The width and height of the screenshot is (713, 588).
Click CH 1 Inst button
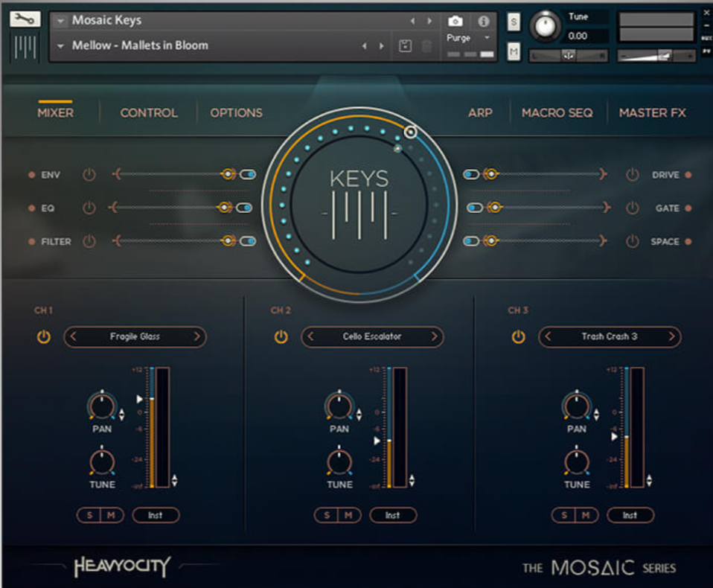[x=156, y=515]
